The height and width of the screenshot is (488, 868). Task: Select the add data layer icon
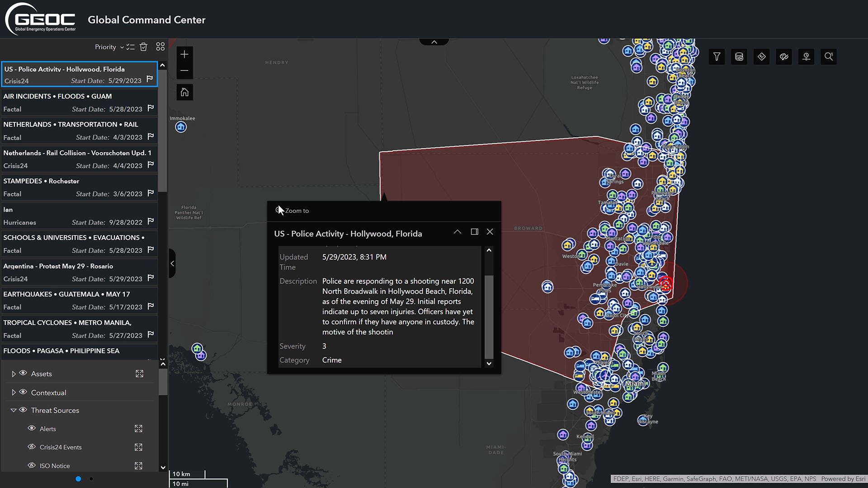pos(739,56)
